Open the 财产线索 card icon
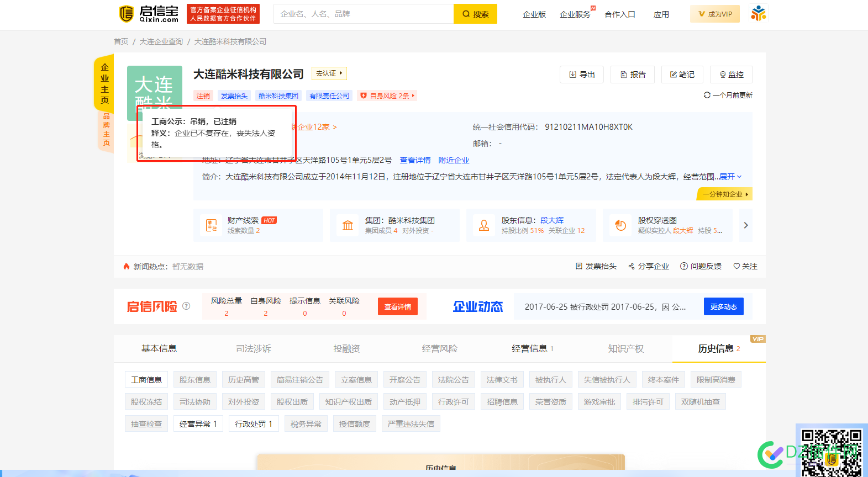 pyautogui.click(x=212, y=225)
